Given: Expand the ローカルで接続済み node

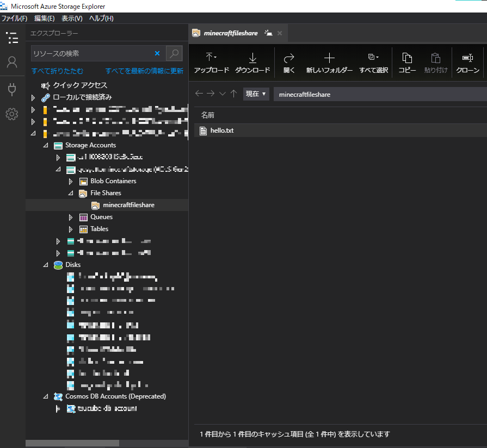Looking at the screenshot, I should (33, 97).
